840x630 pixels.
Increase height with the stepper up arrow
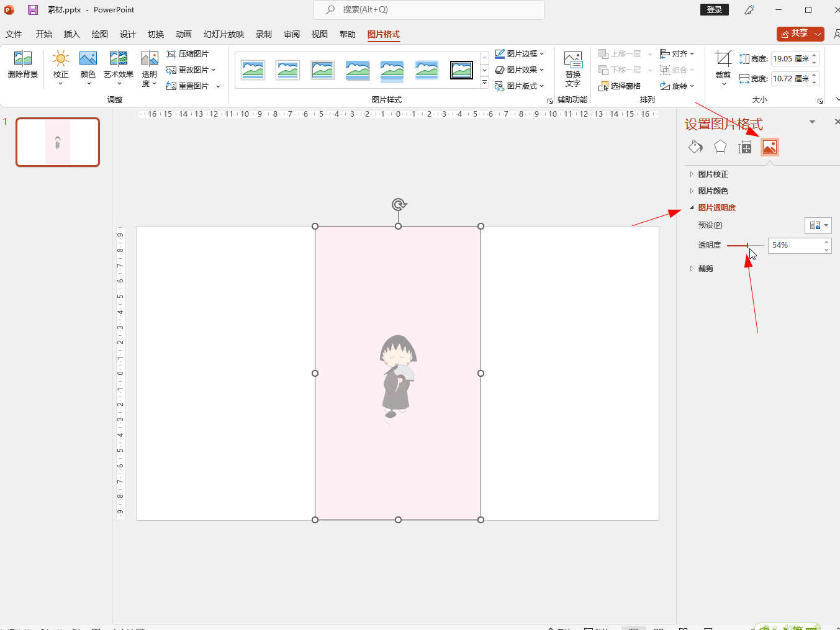tap(815, 56)
